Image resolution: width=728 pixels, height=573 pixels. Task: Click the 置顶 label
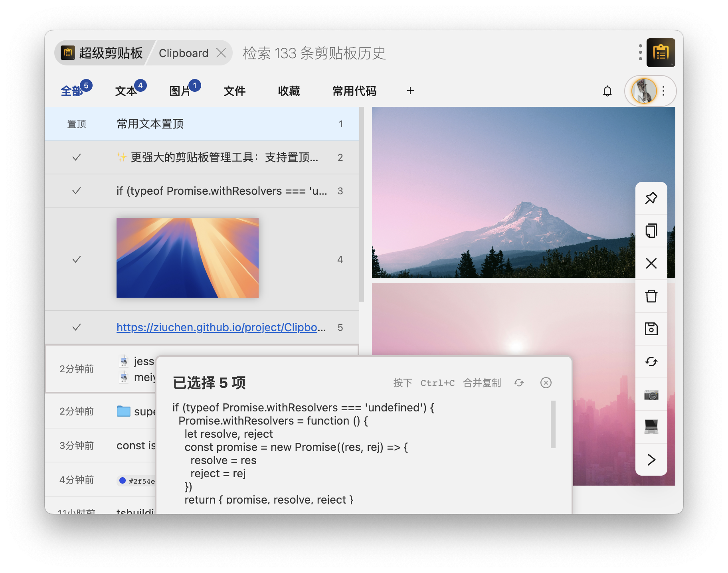click(77, 124)
